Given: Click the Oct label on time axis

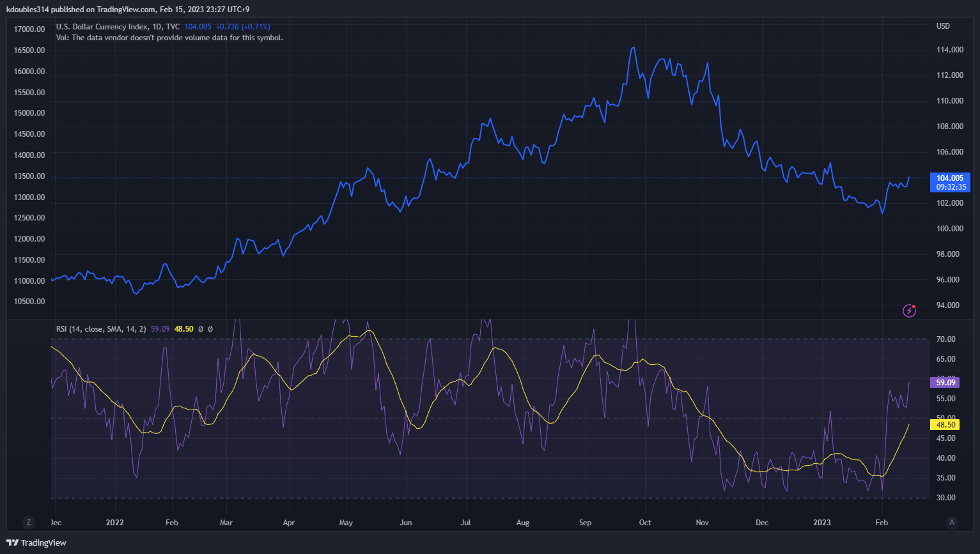Looking at the screenshot, I should coord(645,523).
